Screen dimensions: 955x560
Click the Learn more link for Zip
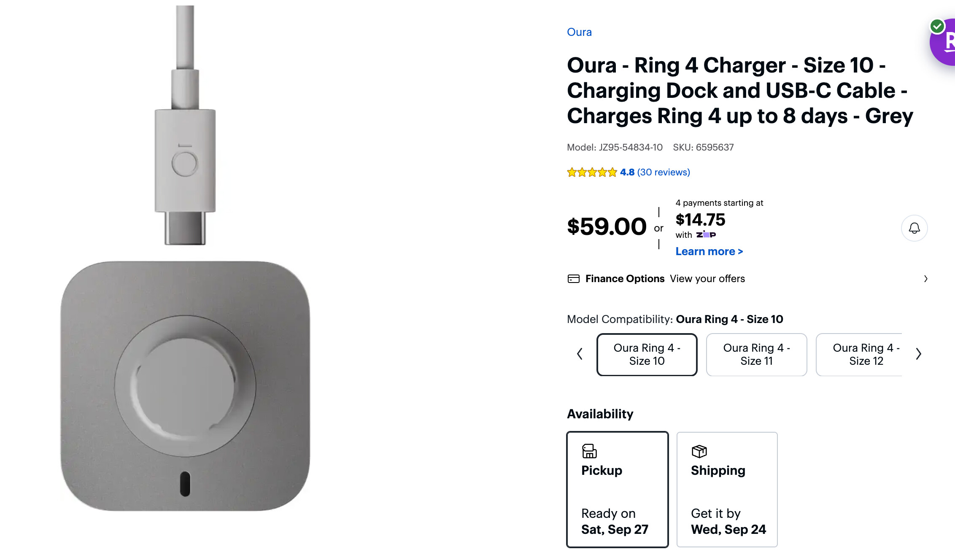click(x=709, y=251)
